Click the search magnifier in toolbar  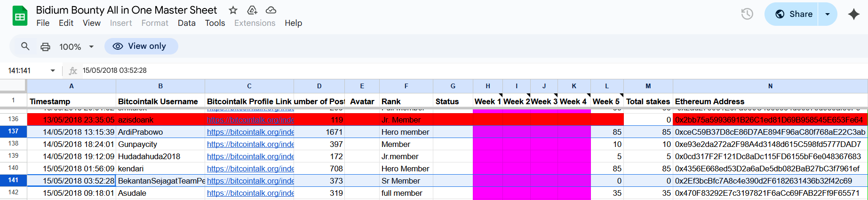[x=25, y=46]
